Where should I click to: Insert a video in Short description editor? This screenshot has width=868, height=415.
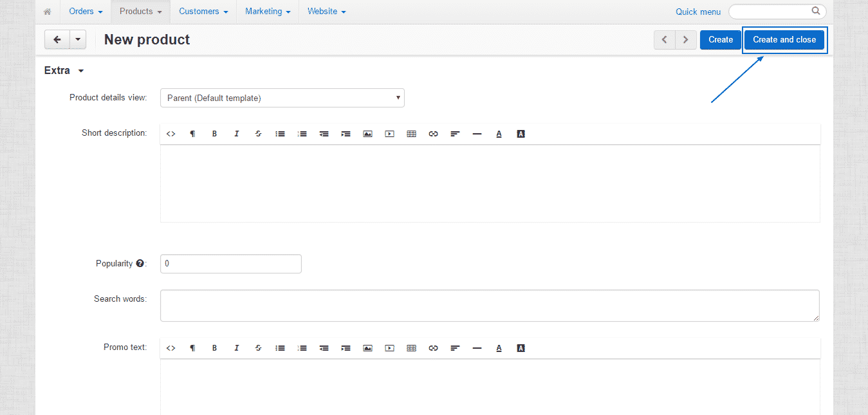tap(389, 133)
